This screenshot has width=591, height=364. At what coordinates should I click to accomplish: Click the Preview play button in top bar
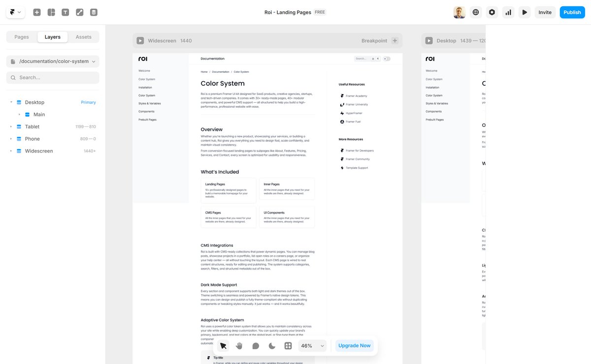coord(525,12)
